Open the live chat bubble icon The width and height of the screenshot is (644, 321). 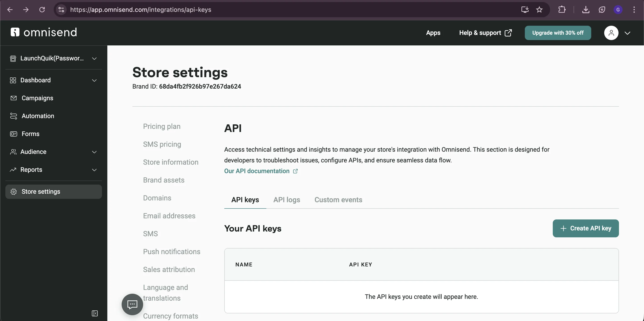(x=132, y=304)
